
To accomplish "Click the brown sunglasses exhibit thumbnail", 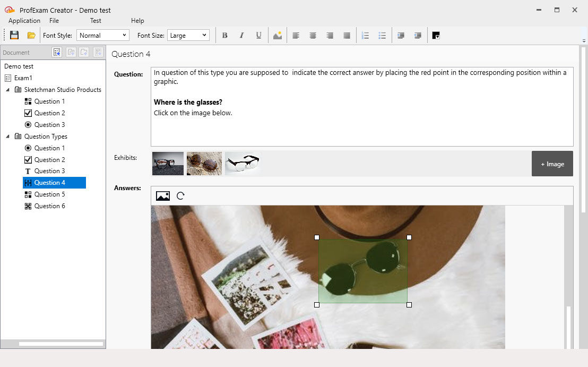I will (204, 163).
